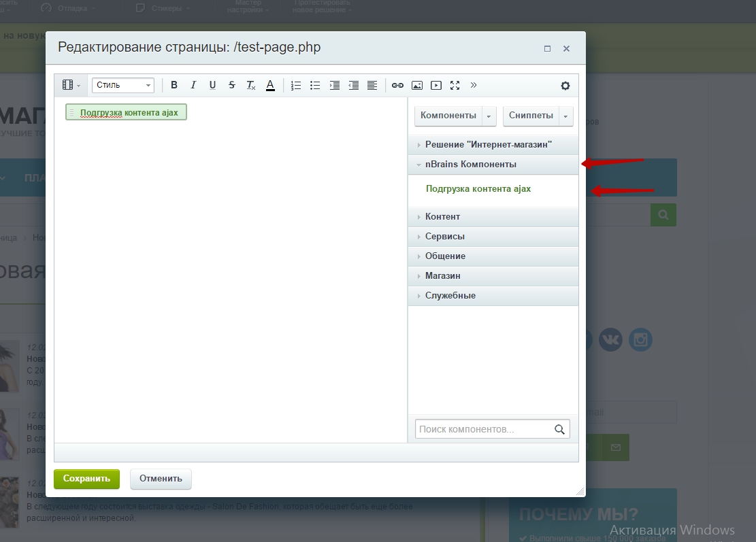Apply italic formatting icon

click(193, 85)
